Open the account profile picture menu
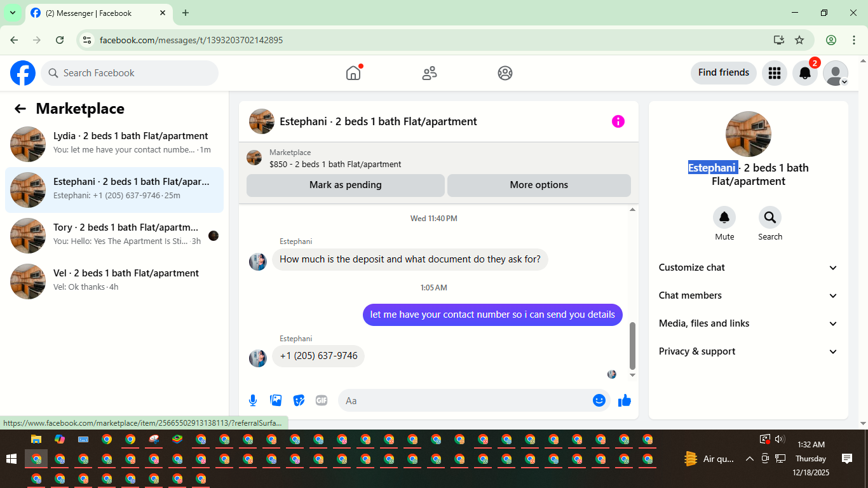This screenshot has height=488, width=868. point(836,73)
